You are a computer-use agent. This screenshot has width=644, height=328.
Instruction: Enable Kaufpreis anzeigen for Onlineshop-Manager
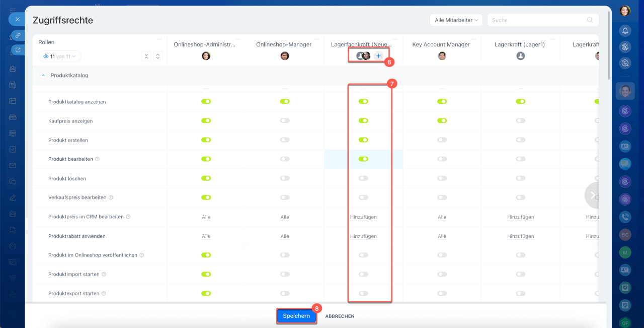point(285,121)
